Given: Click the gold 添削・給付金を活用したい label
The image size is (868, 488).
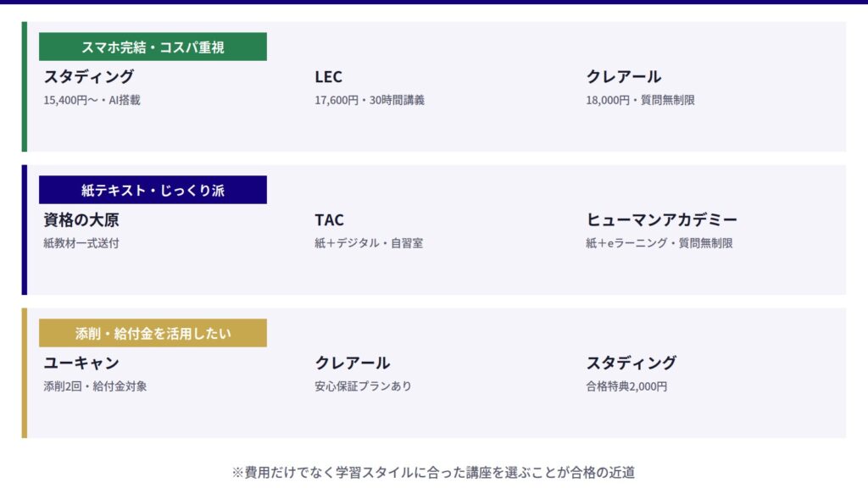Looking at the screenshot, I should [153, 333].
